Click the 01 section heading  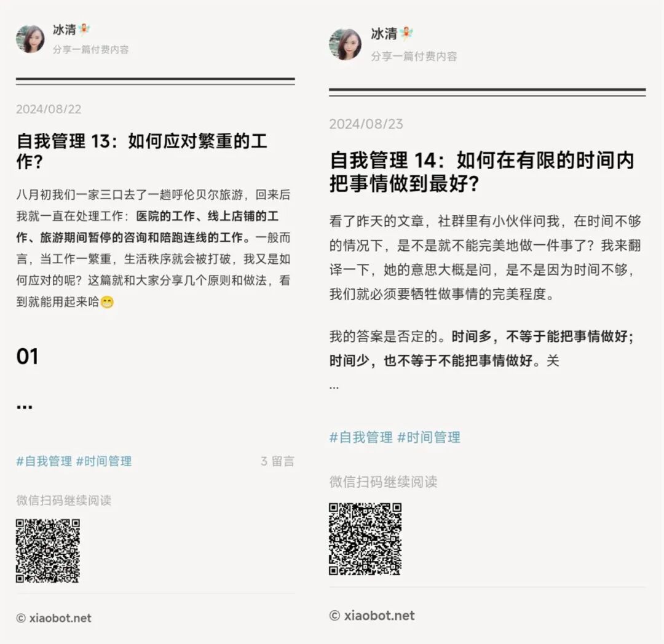point(27,357)
